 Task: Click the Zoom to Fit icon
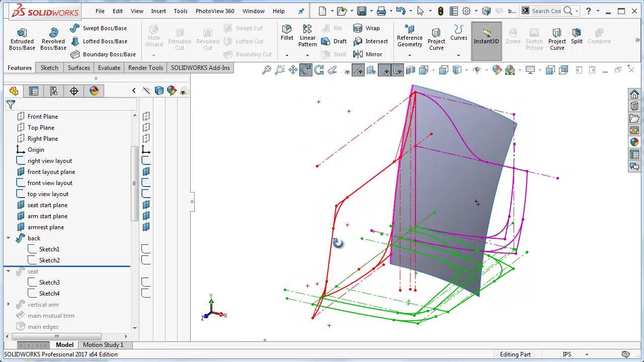[x=267, y=70]
